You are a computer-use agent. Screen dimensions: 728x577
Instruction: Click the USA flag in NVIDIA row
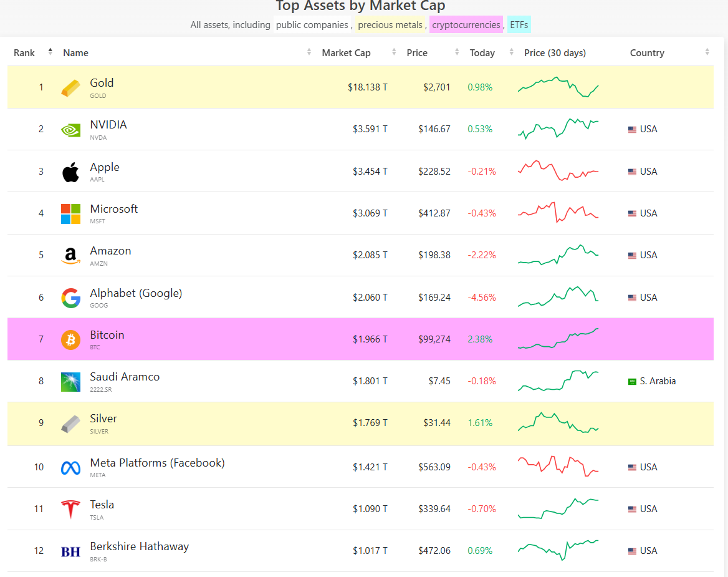632,130
